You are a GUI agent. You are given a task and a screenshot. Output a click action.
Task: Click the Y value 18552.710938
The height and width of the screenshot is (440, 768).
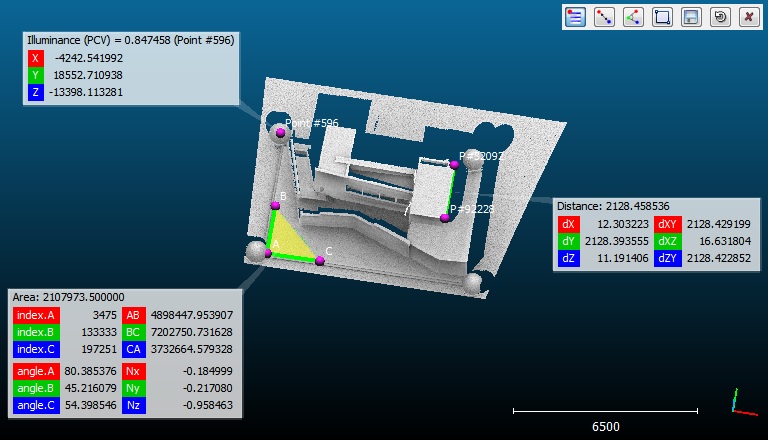coord(88,75)
